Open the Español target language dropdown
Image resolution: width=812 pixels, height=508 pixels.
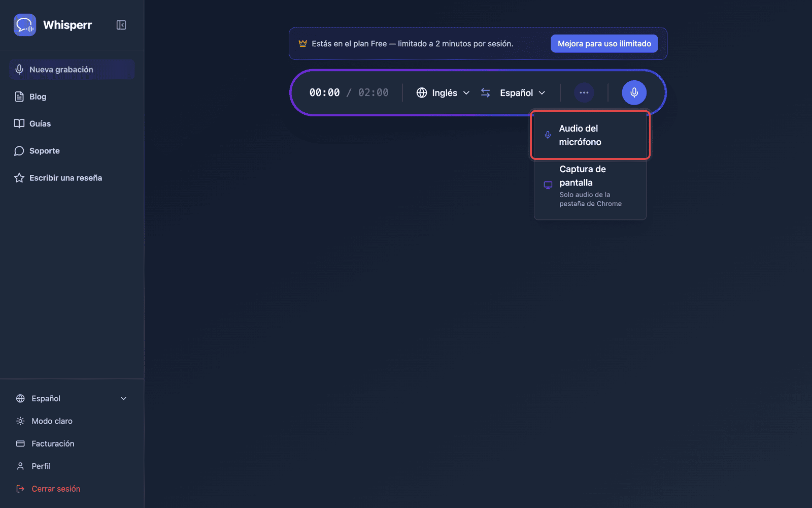click(523, 93)
